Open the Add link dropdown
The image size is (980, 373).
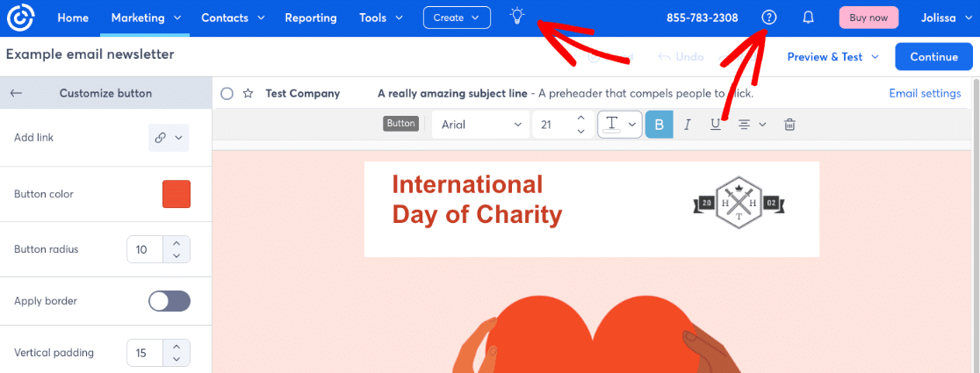(x=168, y=138)
